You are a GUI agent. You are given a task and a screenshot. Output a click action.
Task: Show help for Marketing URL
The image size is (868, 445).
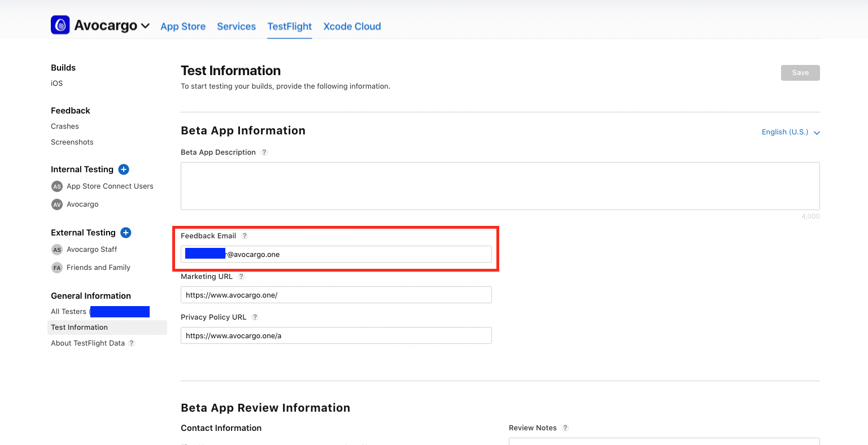click(x=241, y=277)
